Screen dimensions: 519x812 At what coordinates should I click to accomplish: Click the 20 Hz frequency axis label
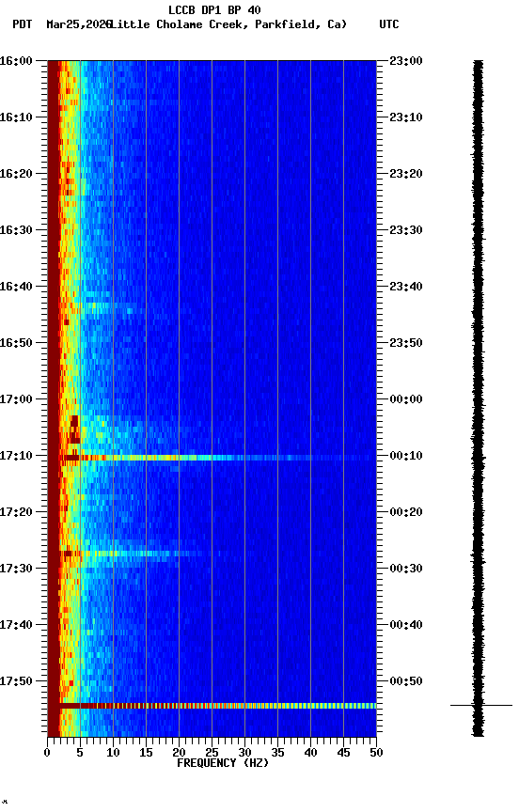click(179, 753)
